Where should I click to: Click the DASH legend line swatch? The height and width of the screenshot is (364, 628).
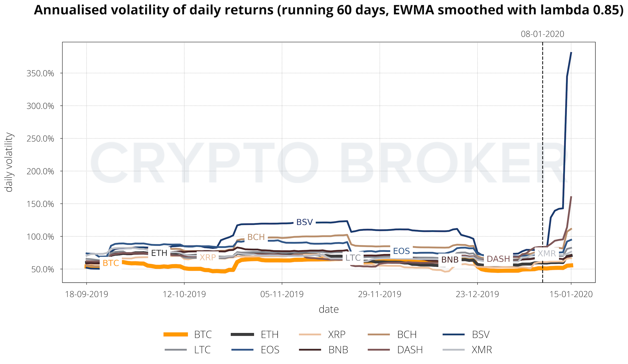click(x=379, y=350)
